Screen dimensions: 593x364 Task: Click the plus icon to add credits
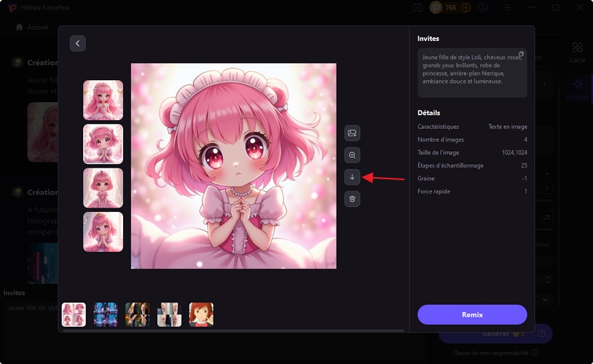[466, 7]
